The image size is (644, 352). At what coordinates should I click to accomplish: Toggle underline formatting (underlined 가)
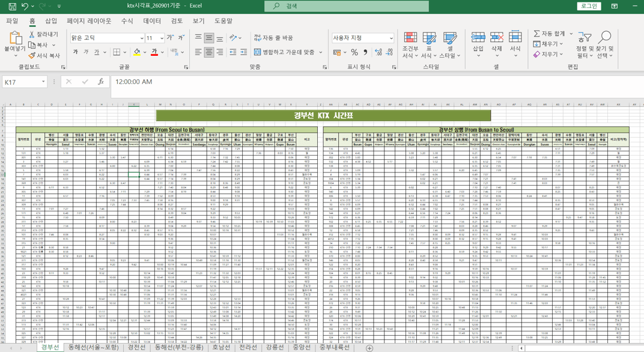coord(97,52)
